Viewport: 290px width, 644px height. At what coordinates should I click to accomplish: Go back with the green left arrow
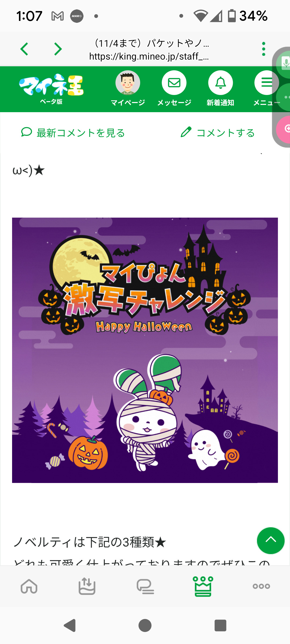coord(24,49)
